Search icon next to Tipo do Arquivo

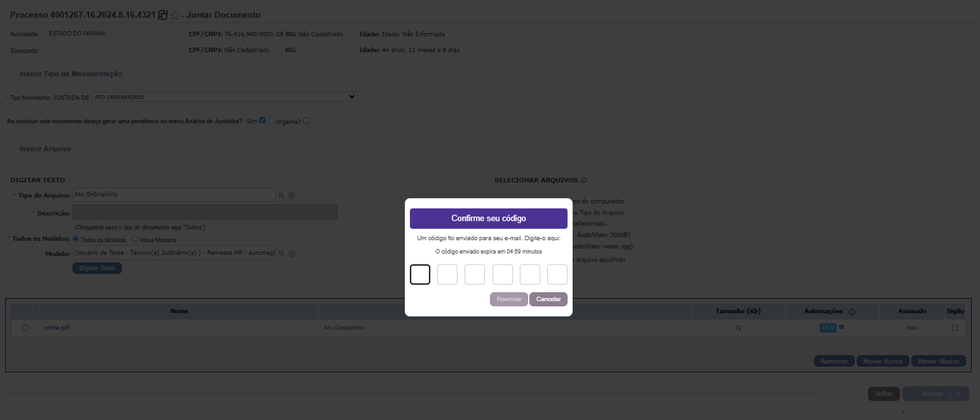coord(281,196)
